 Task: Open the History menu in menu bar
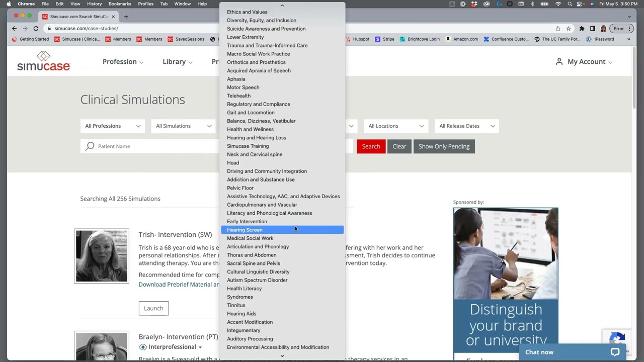(94, 4)
